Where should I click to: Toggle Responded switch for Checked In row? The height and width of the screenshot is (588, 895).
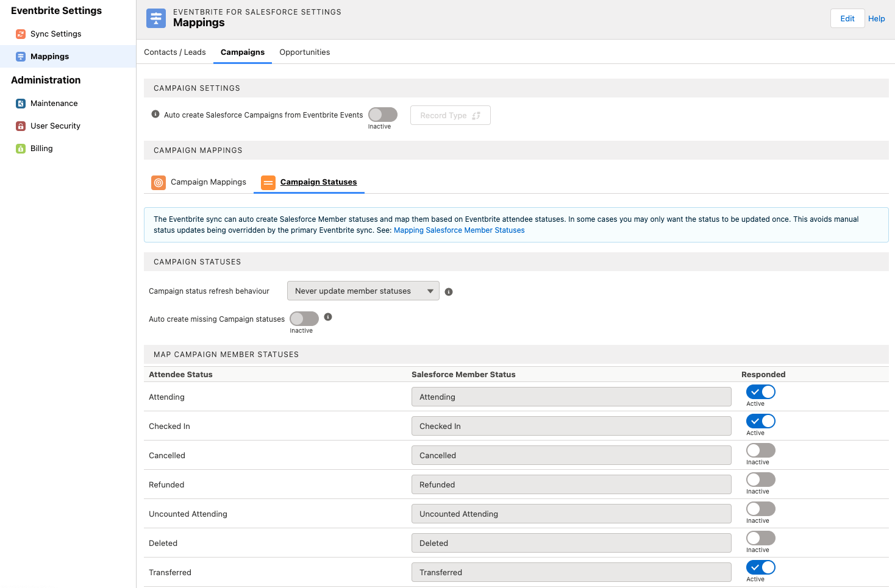(761, 421)
